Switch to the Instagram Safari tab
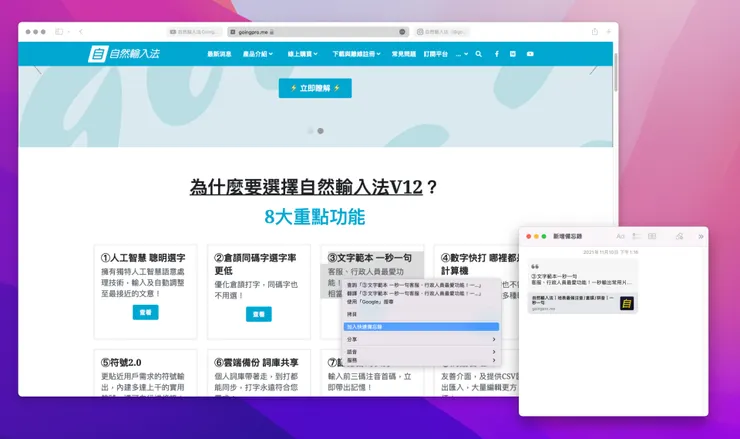The image size is (740, 439). click(x=442, y=32)
